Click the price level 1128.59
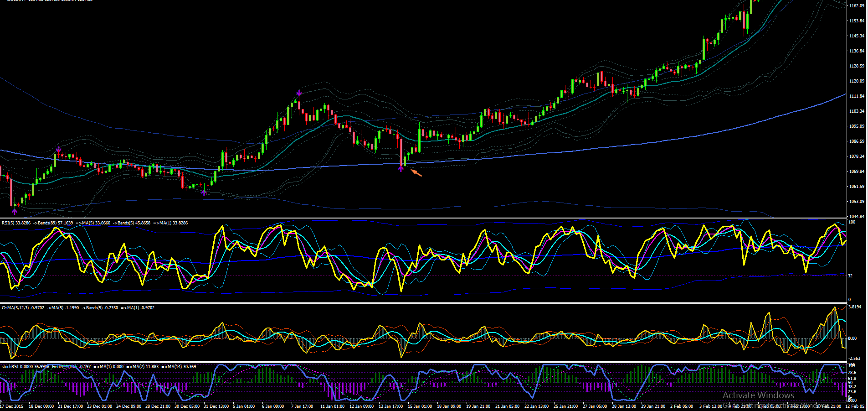The width and height of the screenshot is (868, 411). tap(857, 66)
